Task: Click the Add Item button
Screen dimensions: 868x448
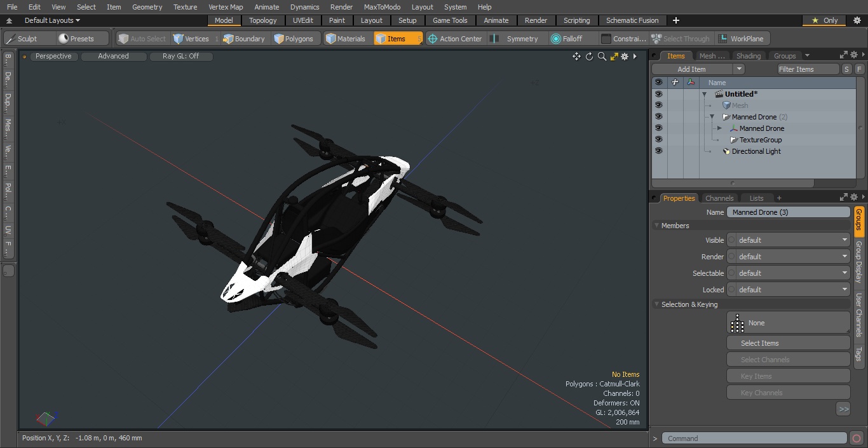Action: [691, 69]
